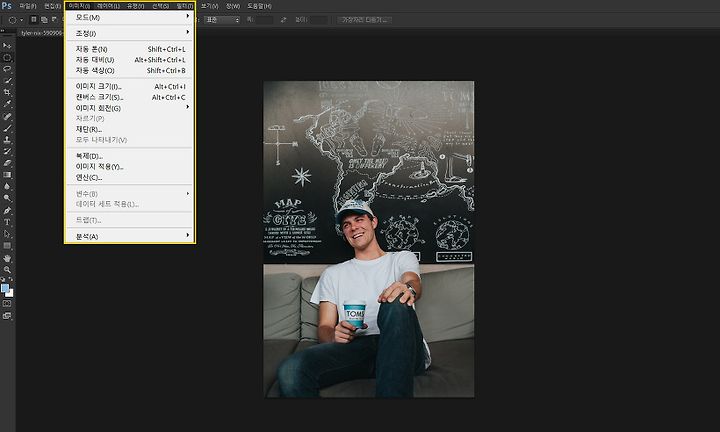Select the Brush tool
720x432 pixels.
click(x=7, y=128)
